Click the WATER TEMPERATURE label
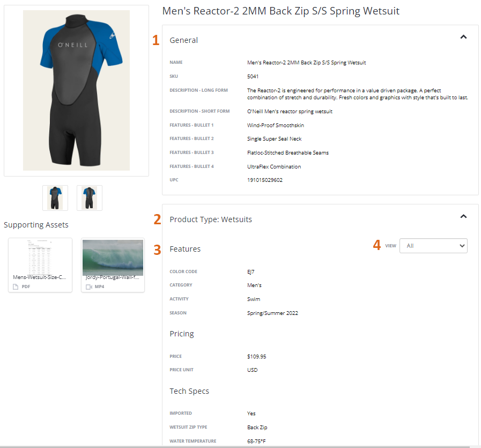Image resolution: width=481 pixels, height=448 pixels. [193, 441]
